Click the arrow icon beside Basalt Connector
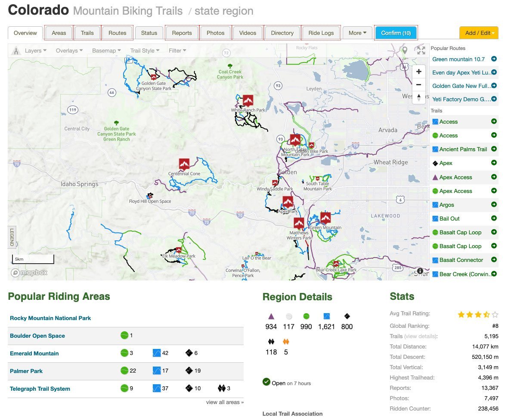511x420 pixels. pos(494,260)
